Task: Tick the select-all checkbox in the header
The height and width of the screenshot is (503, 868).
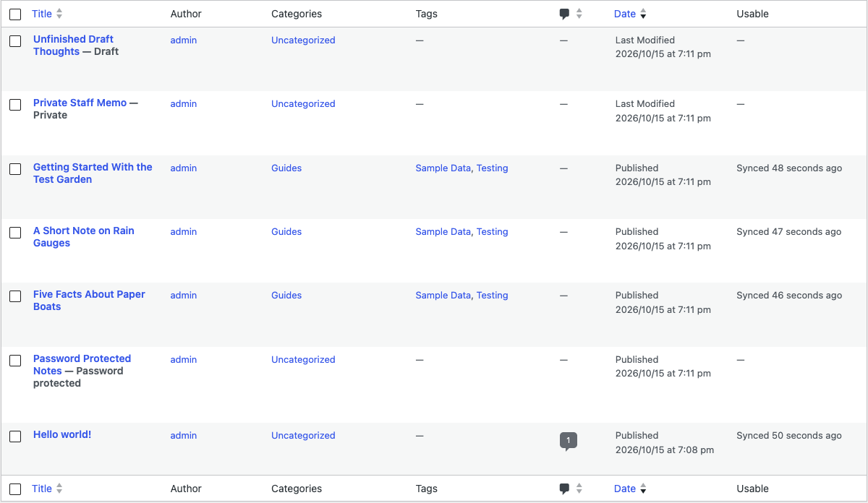Action: click(x=15, y=14)
